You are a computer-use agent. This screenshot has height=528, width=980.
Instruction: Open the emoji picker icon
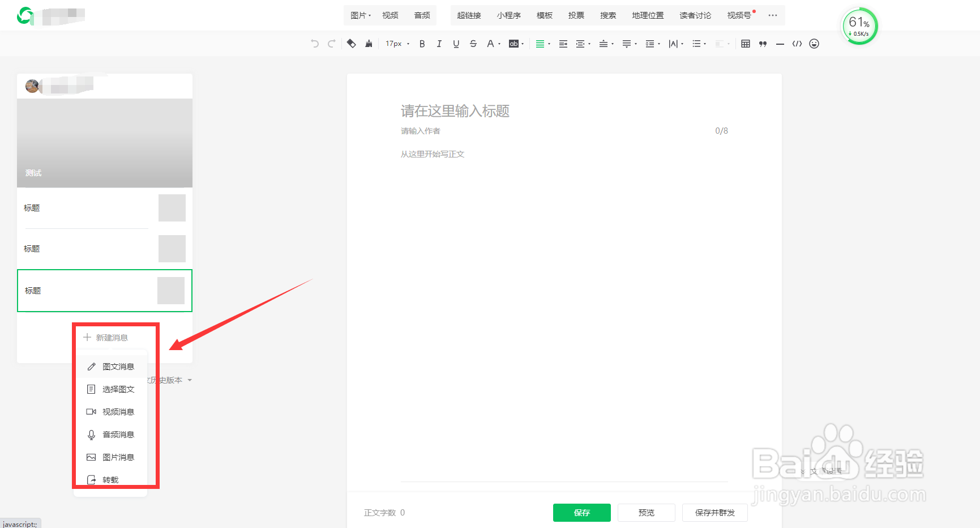tap(814, 44)
